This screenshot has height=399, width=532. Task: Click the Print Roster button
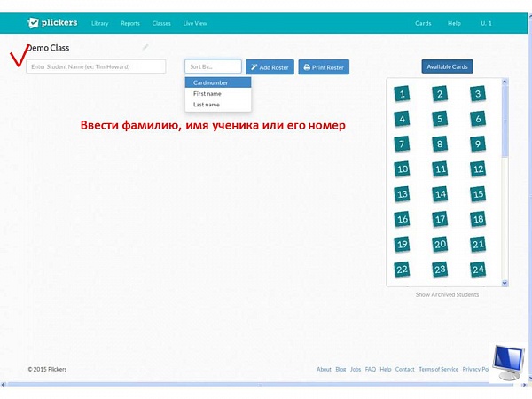[x=324, y=67]
